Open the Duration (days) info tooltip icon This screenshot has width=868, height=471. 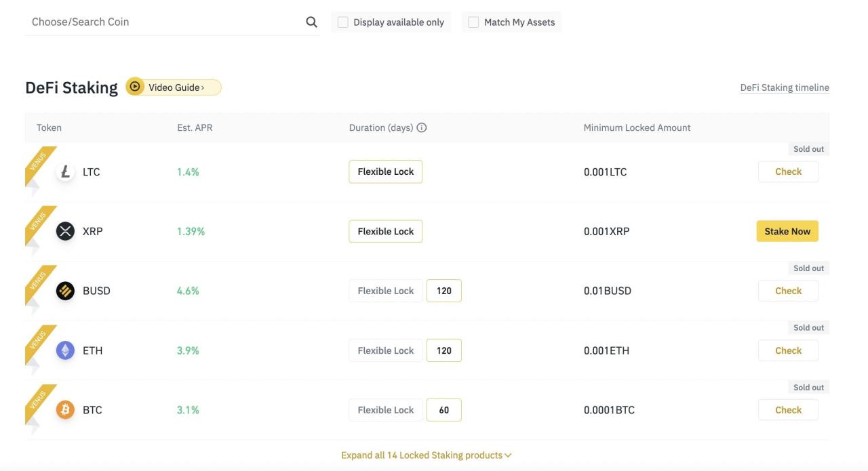(422, 127)
